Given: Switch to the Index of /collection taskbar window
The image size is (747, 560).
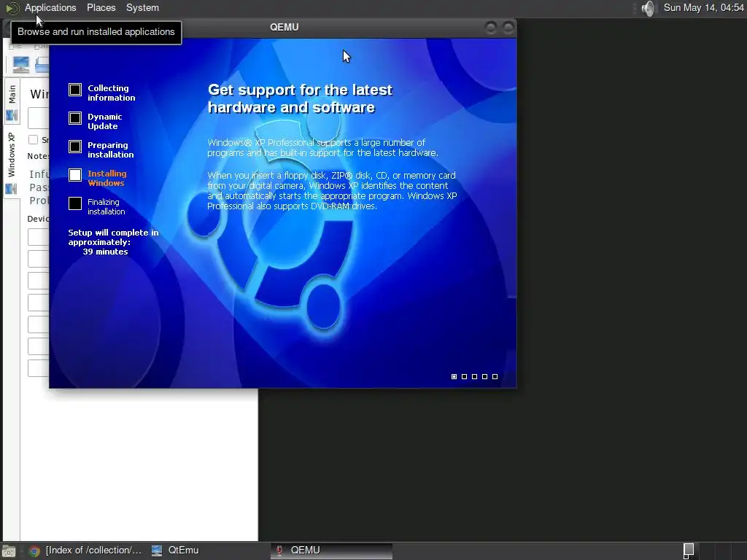Looking at the screenshot, I should (x=86, y=551).
